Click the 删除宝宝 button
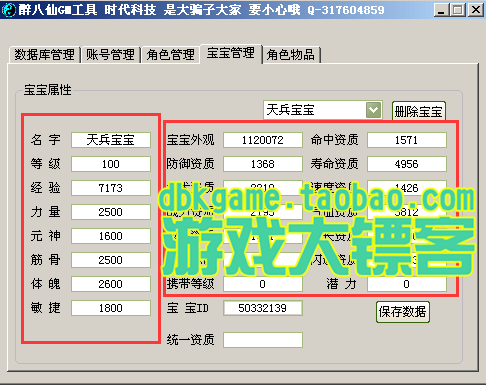Viewport: 486px width, 385px height. click(x=419, y=111)
